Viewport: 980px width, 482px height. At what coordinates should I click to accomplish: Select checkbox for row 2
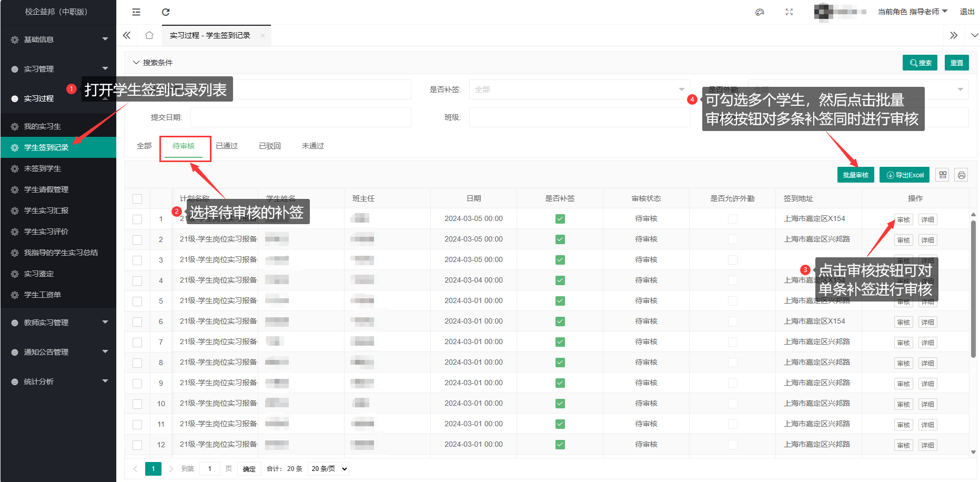137,240
